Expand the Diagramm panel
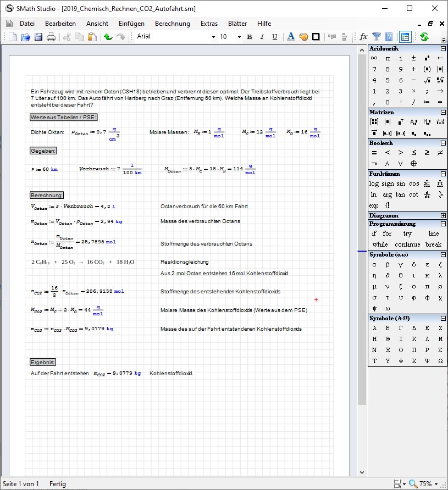 click(443, 216)
